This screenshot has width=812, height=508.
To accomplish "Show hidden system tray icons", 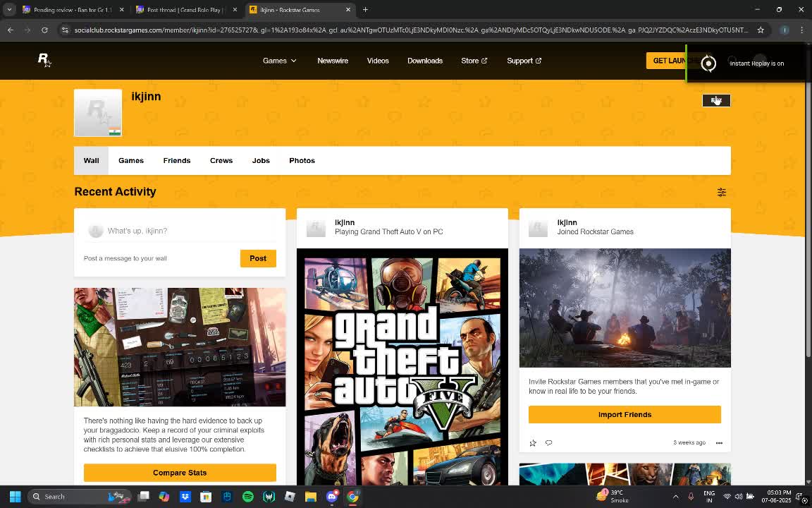I will click(x=675, y=497).
